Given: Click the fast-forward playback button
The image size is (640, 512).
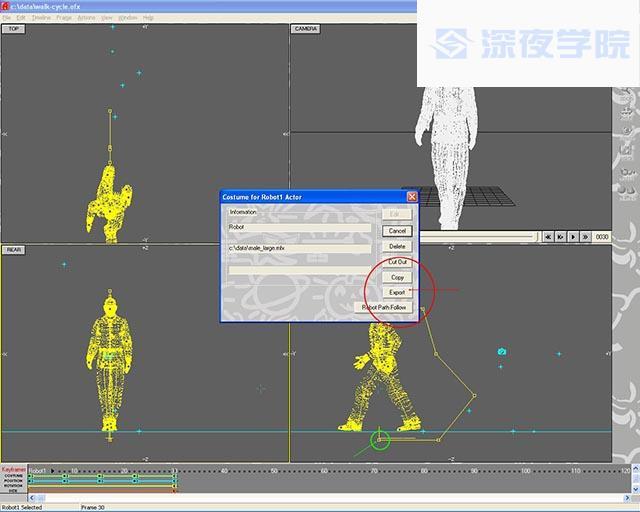Looking at the screenshot, I should pos(584,237).
